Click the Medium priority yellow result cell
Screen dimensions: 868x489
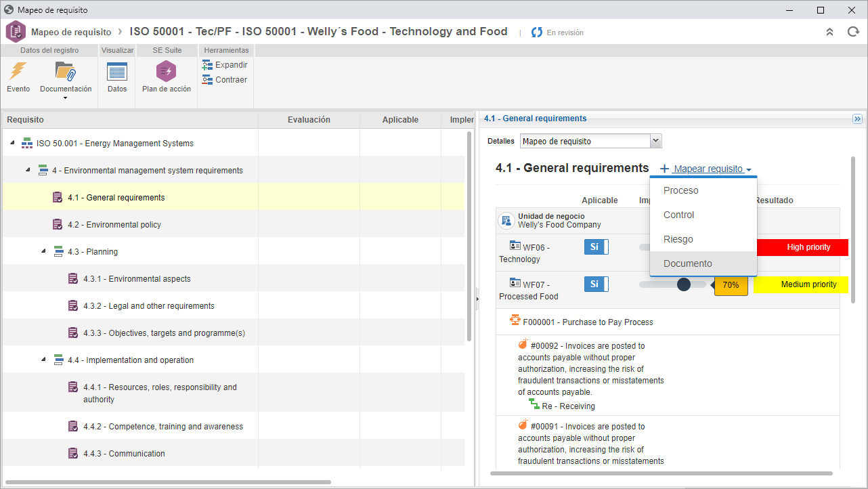coord(802,284)
